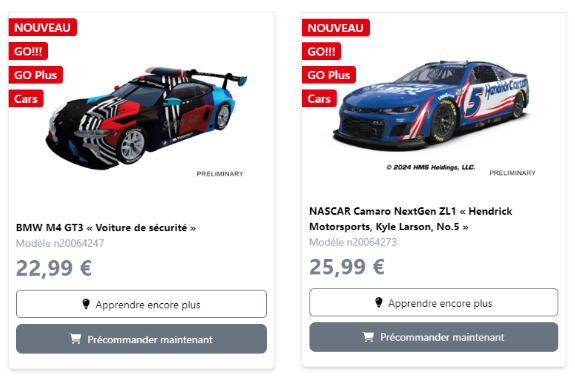Click NOUVEAU badge on the NASCAR card

point(336,28)
